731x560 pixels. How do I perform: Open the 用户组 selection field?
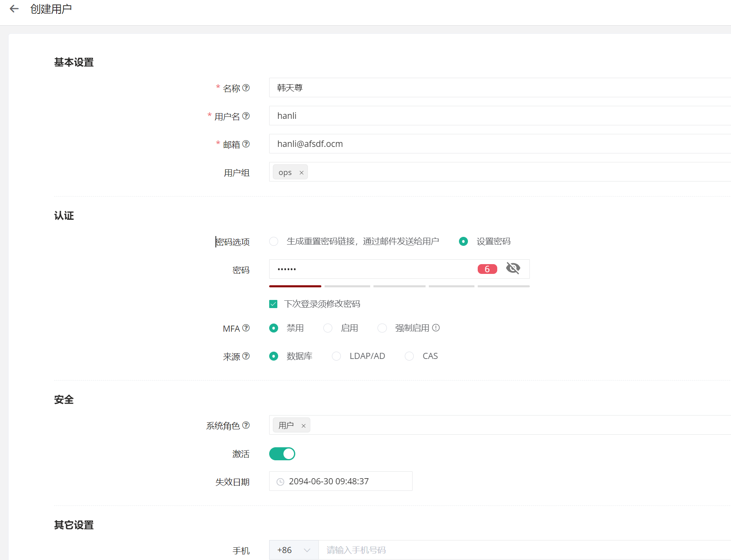click(x=489, y=172)
